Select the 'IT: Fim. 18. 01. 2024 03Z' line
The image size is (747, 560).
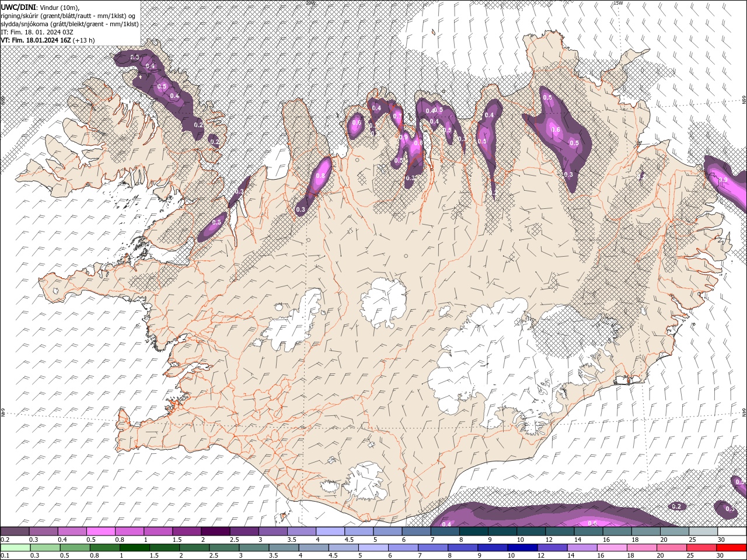point(36,32)
